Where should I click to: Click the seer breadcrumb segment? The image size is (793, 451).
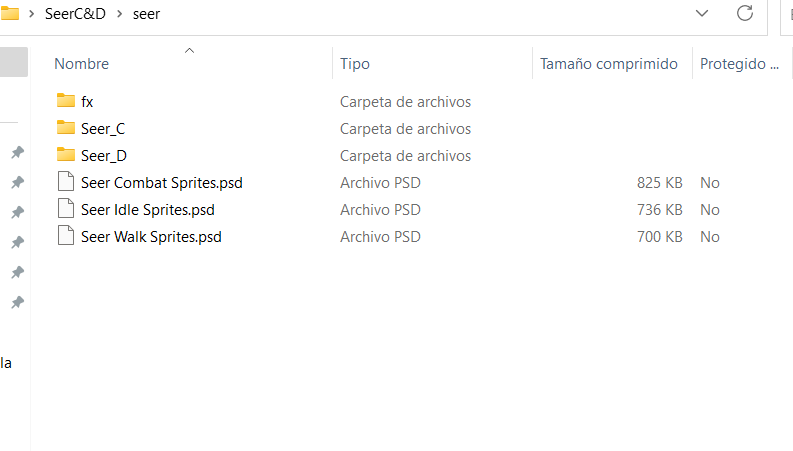pyautogui.click(x=146, y=14)
